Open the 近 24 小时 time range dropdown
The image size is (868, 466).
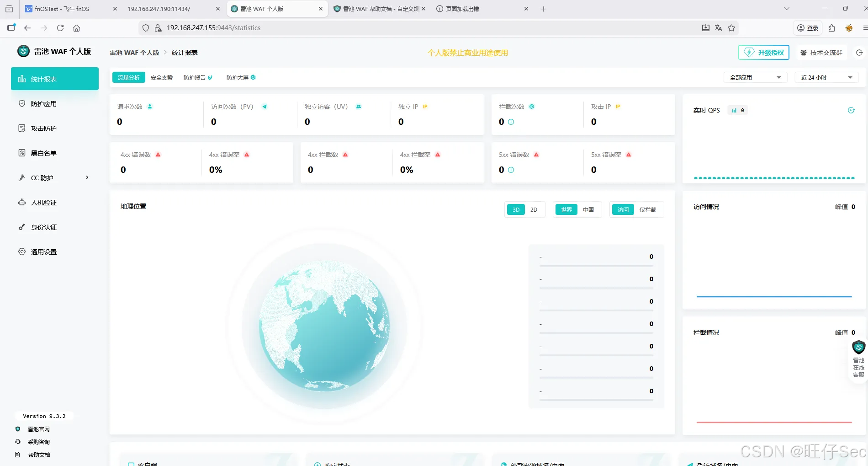[x=826, y=77]
